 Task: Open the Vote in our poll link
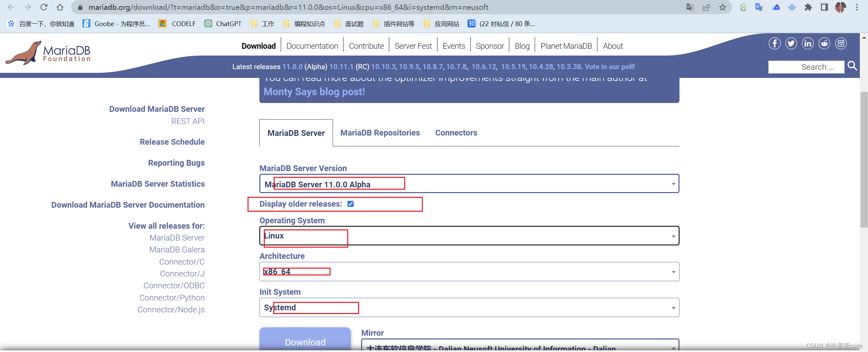[609, 66]
